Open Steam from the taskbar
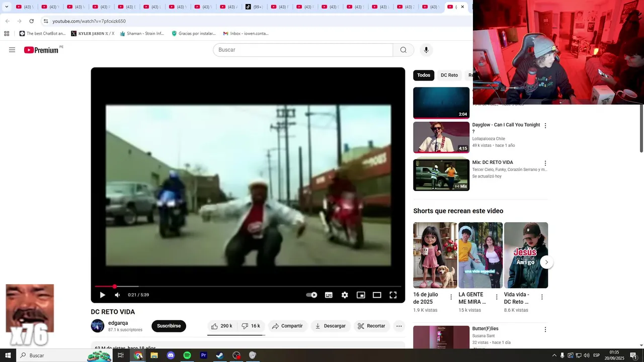Viewport: 644px width, 362px height. click(x=220, y=355)
